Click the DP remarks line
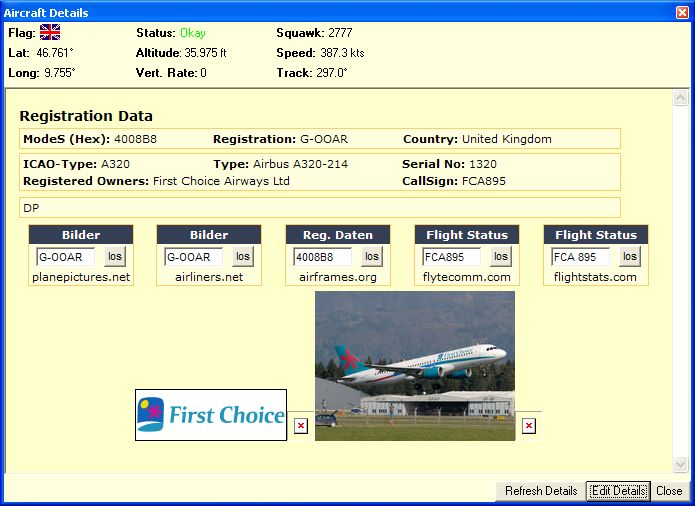 tap(320, 208)
